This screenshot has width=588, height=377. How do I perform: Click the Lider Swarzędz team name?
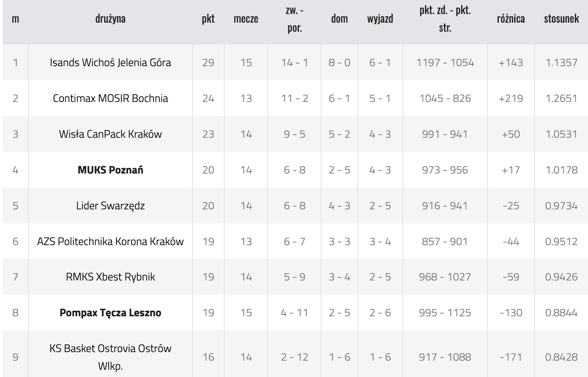(111, 206)
